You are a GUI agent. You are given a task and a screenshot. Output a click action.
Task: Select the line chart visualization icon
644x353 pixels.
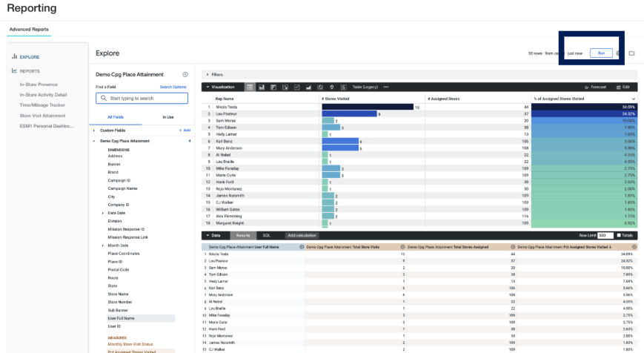coord(296,87)
